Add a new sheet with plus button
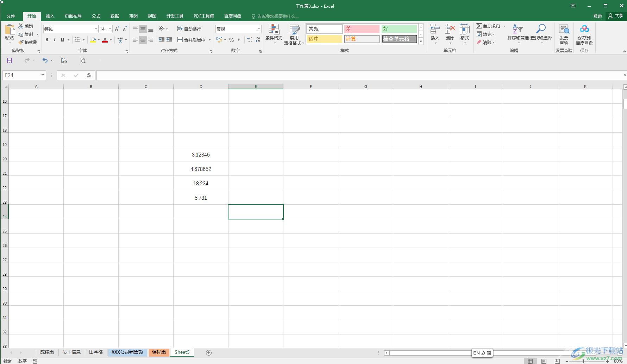 coord(209,352)
